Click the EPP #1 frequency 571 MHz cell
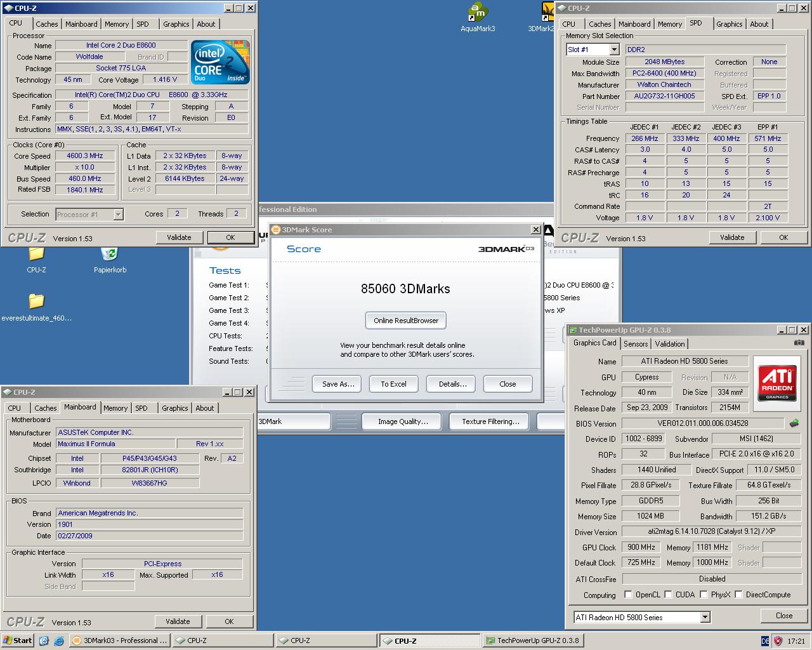Viewport: 812px width, 650px height. point(768,138)
